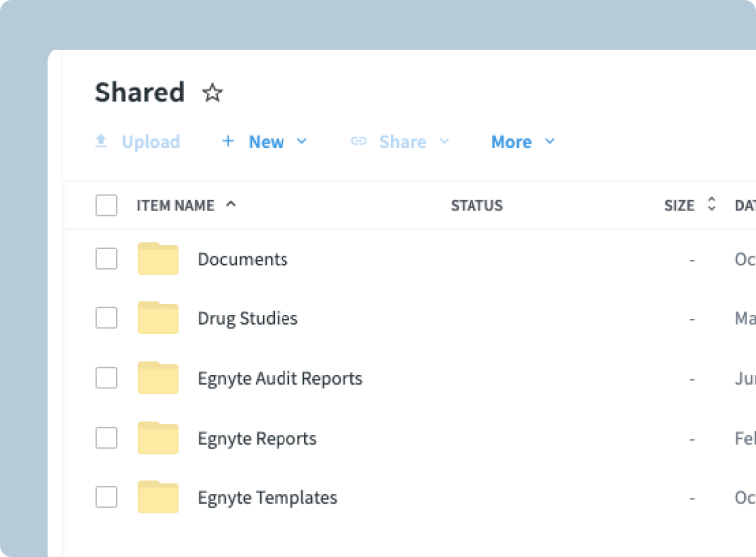
Task: Open the Egnyte Reports folder icon
Action: point(158,438)
